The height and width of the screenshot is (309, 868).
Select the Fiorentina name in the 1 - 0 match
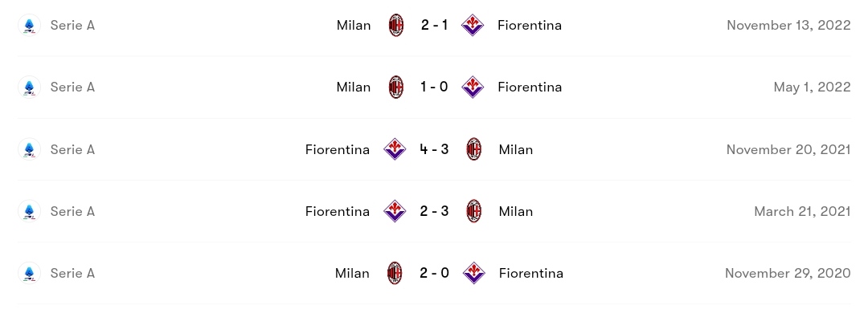[530, 87]
